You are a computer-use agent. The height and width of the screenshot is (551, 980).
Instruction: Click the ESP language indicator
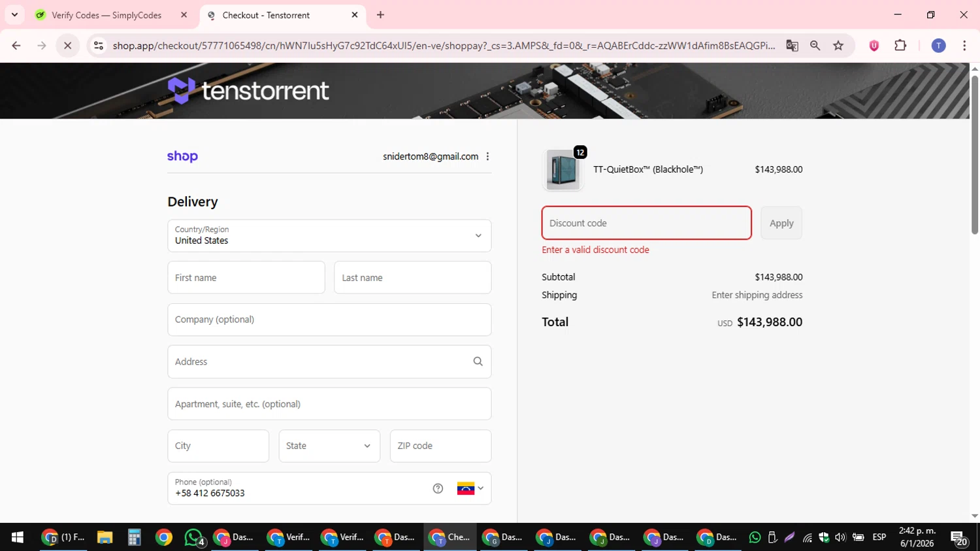(879, 537)
